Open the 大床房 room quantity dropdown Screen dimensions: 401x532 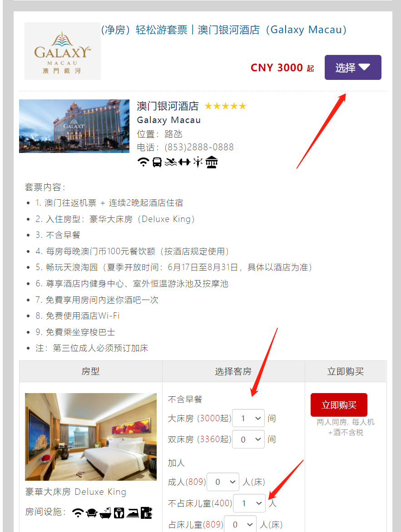tap(248, 419)
